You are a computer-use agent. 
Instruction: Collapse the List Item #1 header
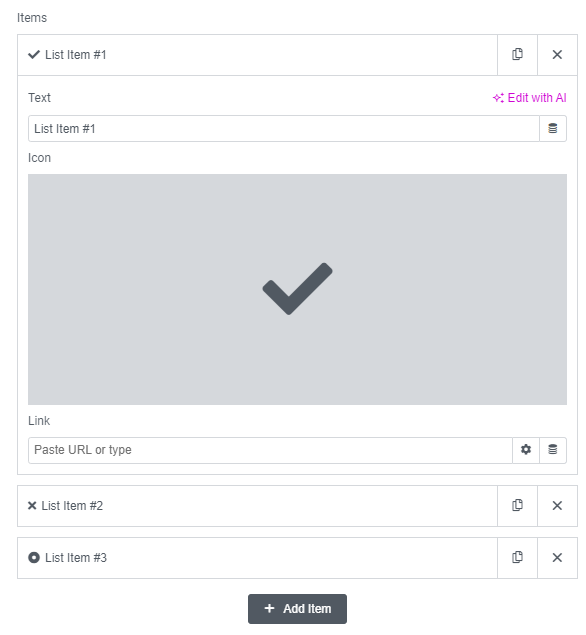click(x=258, y=55)
